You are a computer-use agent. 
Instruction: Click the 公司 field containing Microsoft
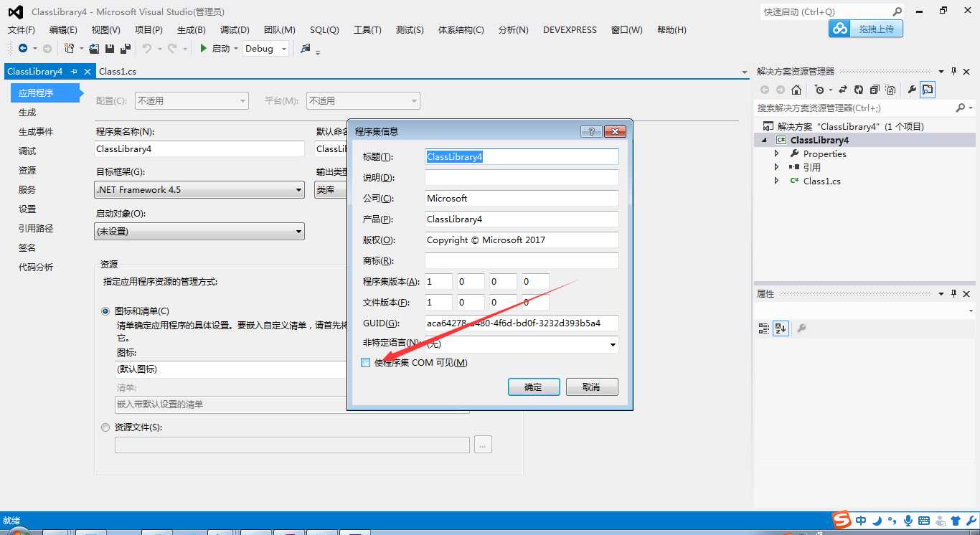pos(522,198)
